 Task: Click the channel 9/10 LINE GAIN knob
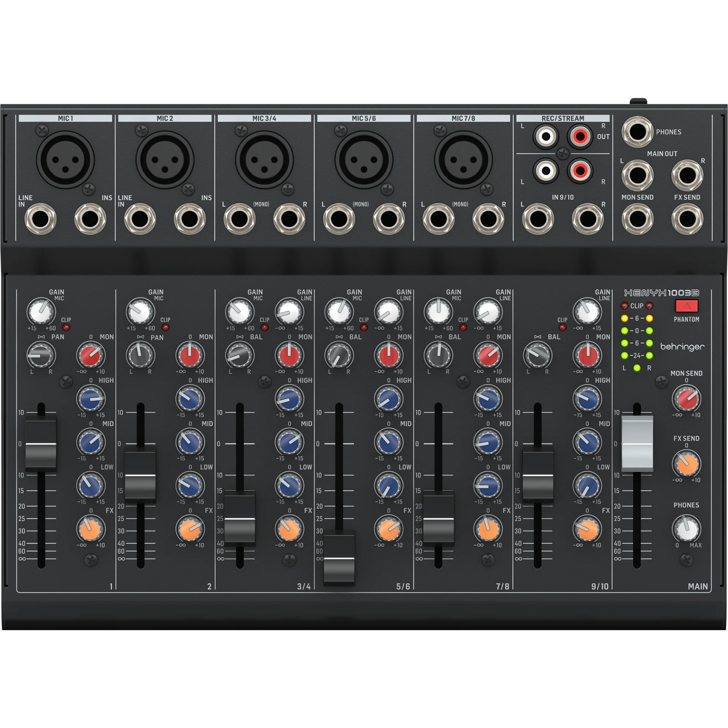(587, 312)
